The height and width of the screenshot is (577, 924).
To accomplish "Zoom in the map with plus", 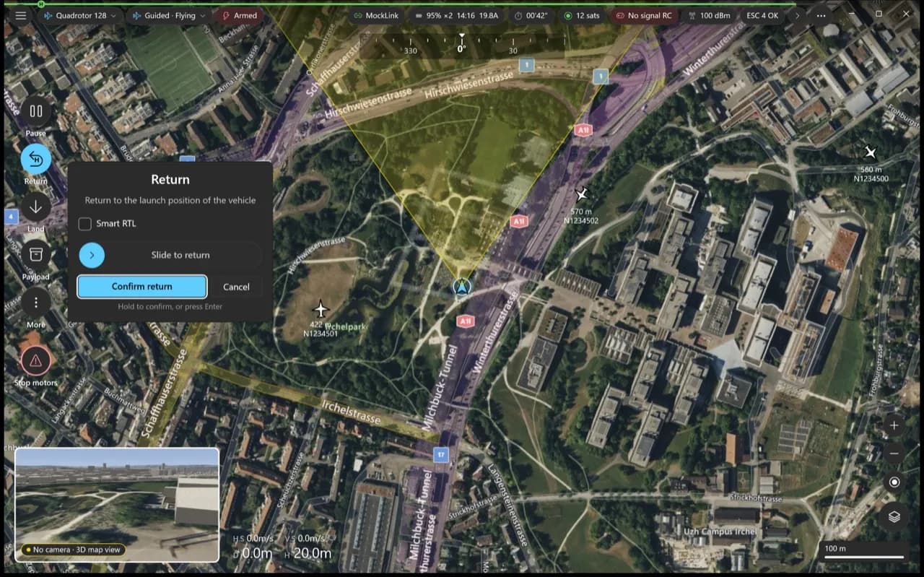I will point(894,425).
